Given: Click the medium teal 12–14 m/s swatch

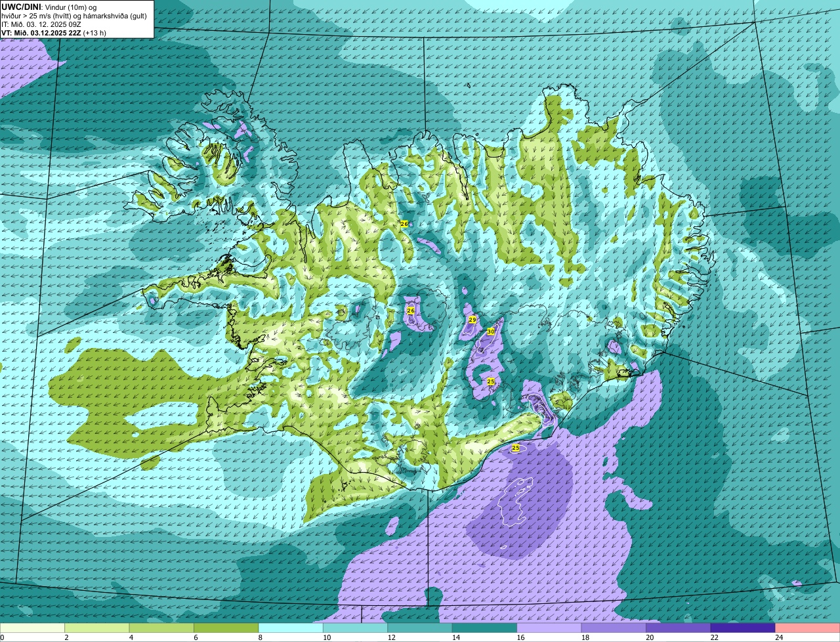Looking at the screenshot, I should click(420, 628).
